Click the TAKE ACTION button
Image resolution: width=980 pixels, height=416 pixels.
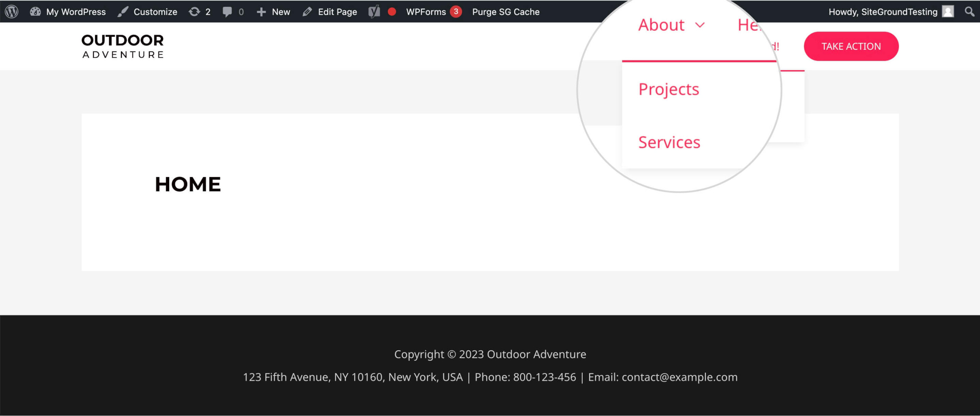851,46
